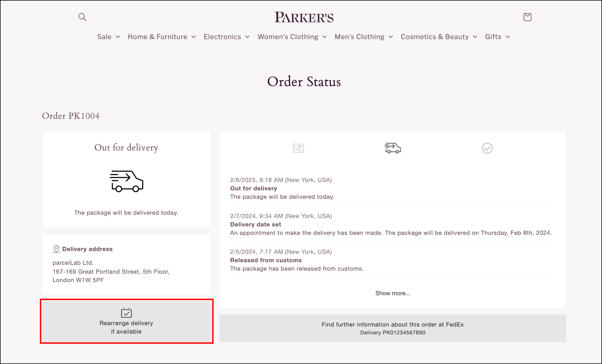
Task: Click the location pin next to Delivery address
Action: [x=57, y=249]
